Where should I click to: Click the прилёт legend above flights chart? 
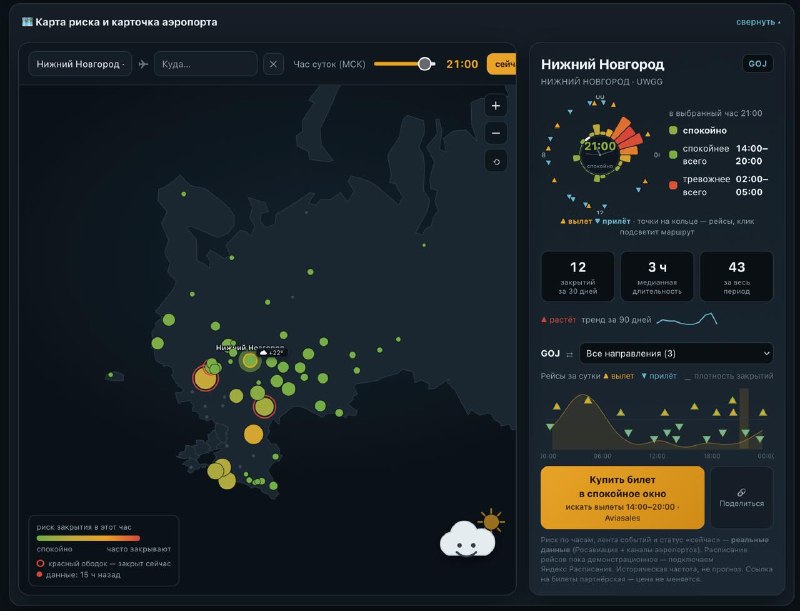click(659, 376)
